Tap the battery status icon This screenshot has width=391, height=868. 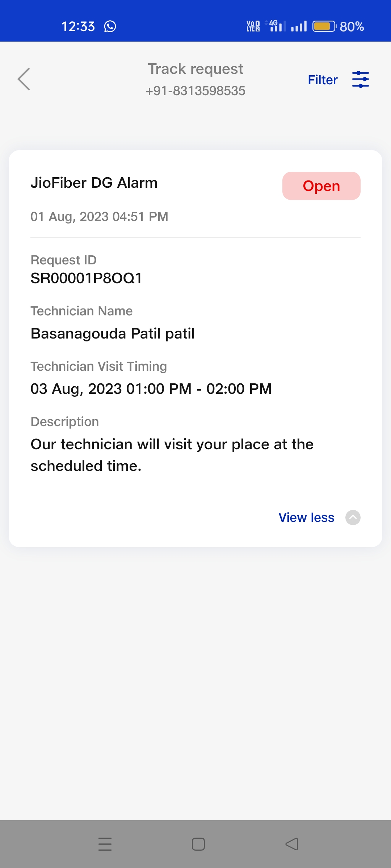coord(324,26)
